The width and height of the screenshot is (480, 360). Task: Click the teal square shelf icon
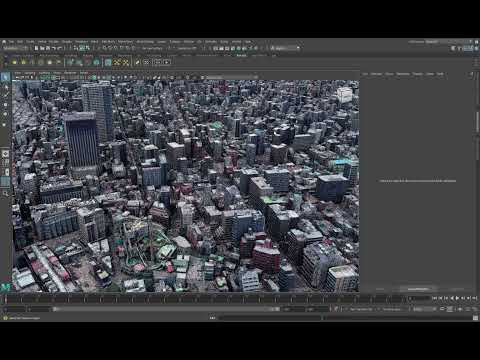pos(108,62)
